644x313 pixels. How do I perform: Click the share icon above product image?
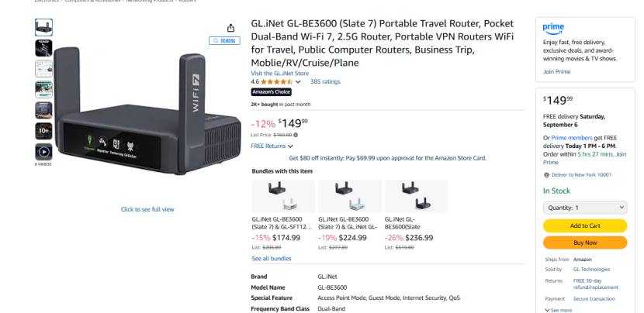[230, 28]
